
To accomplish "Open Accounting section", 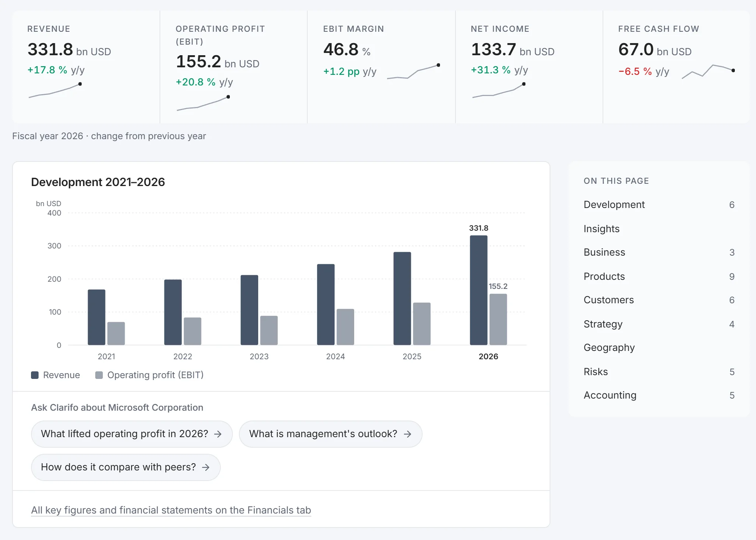I will click(659, 395).
